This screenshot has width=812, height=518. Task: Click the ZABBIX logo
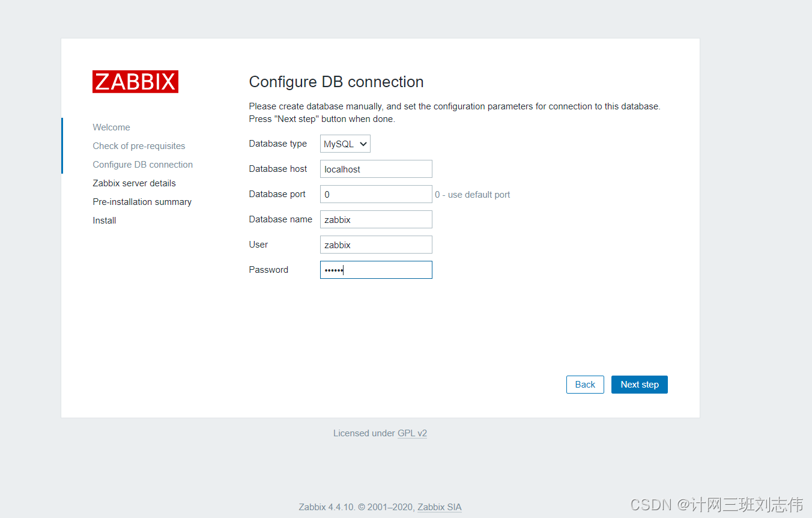[135, 82]
